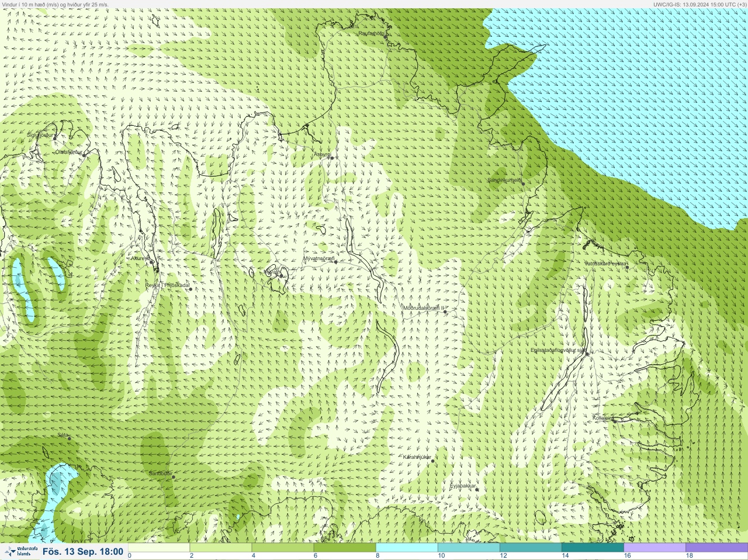
Task: Click the 'Fös. 13 Sep. 18:00' date label
Action: coord(83,551)
